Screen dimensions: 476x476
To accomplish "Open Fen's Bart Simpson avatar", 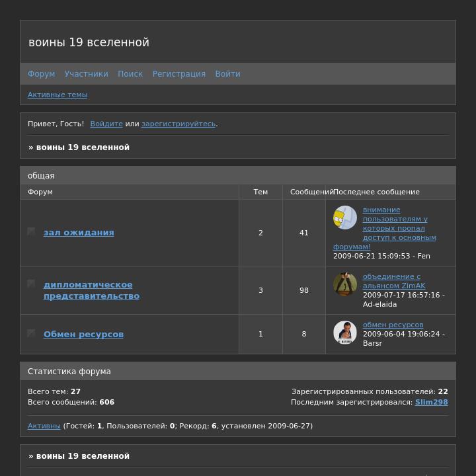I will coord(345,218).
